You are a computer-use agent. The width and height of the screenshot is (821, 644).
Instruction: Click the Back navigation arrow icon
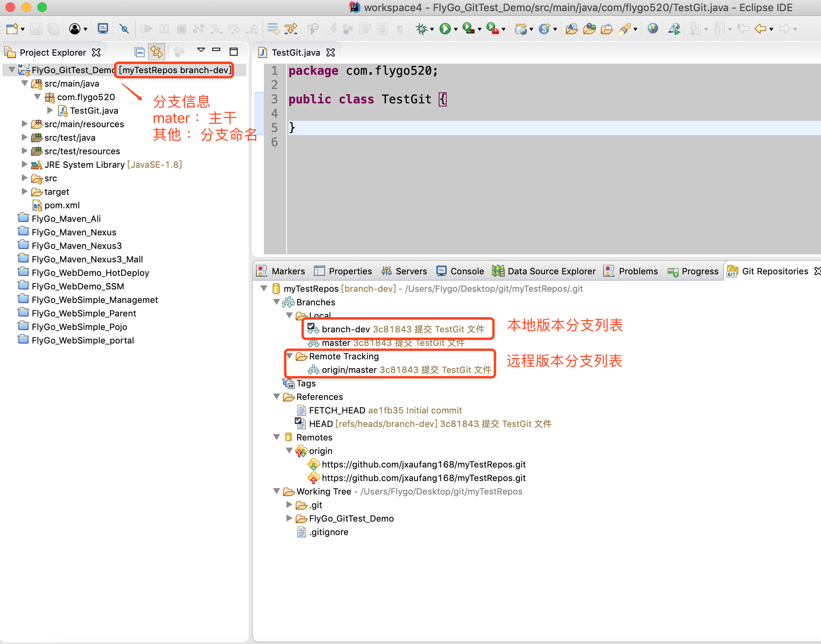tap(760, 29)
